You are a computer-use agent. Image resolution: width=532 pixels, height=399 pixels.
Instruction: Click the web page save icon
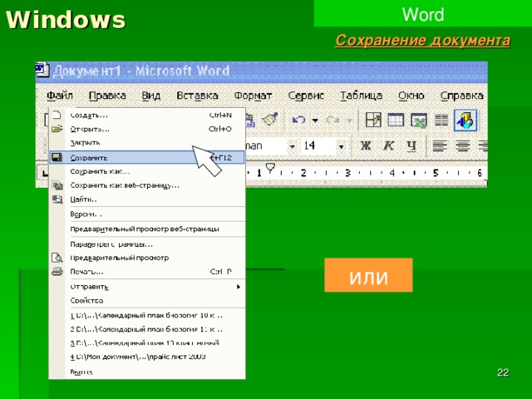(57, 185)
